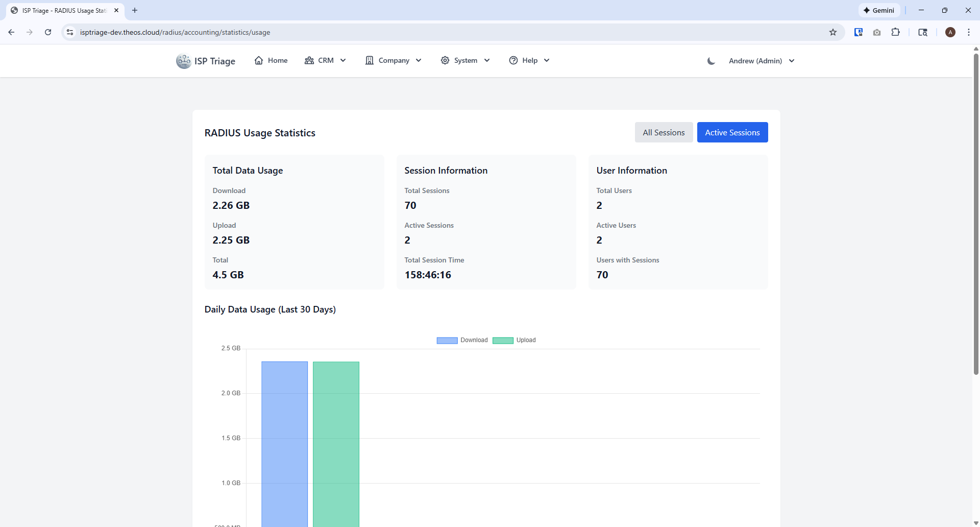Click the camera screenshot extension icon
Image resolution: width=980 pixels, height=527 pixels.
coord(877,32)
